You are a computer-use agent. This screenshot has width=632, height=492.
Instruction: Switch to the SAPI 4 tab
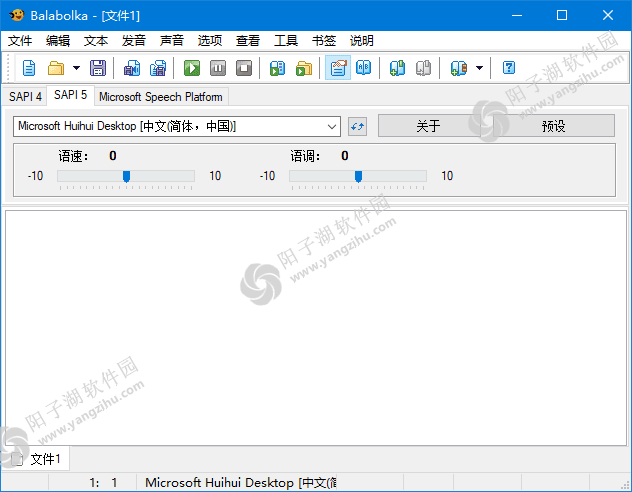click(25, 97)
